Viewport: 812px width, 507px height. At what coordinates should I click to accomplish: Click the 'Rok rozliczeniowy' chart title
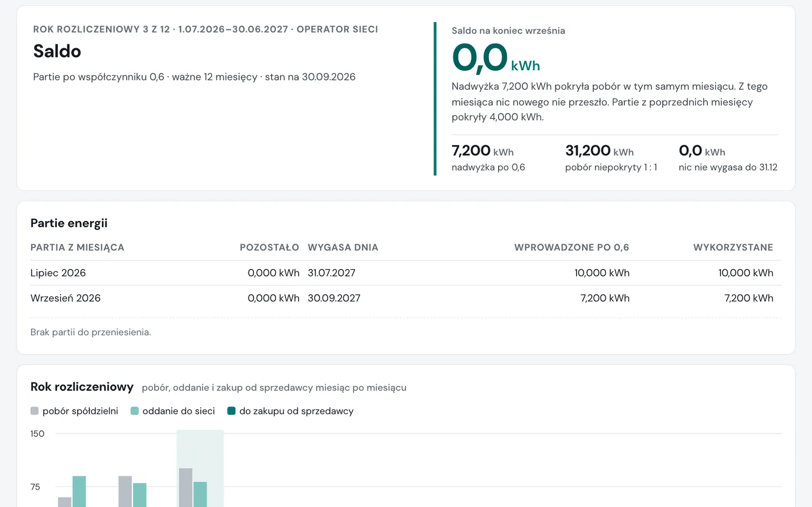[82, 387]
